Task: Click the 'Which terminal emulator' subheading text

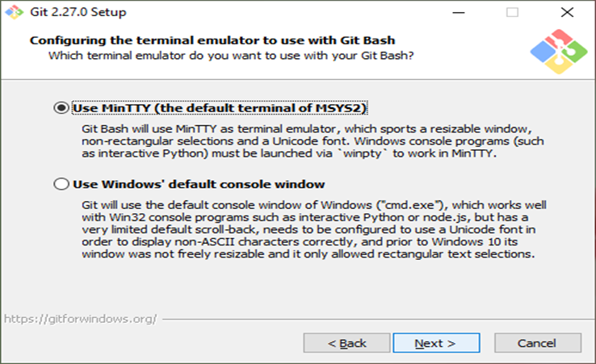Action: tap(231, 55)
